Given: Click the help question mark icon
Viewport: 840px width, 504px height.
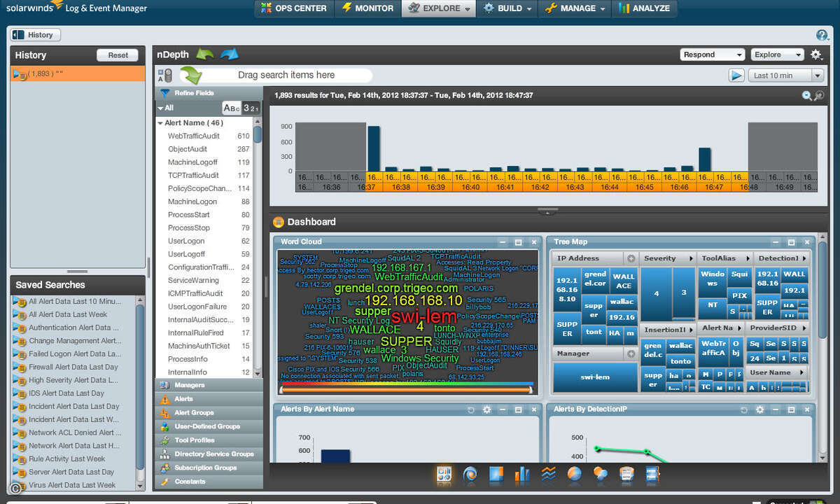Looking at the screenshot, I should tap(822, 35).
